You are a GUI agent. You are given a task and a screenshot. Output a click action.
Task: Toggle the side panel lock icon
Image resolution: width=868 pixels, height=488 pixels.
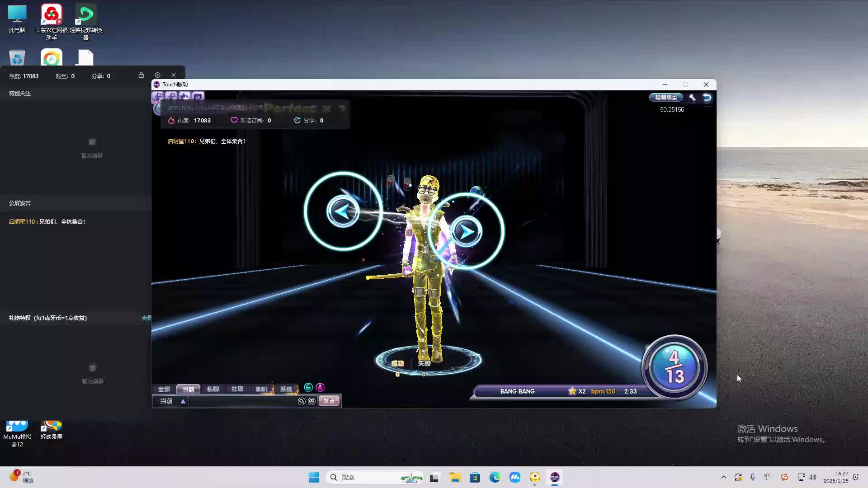coord(141,75)
